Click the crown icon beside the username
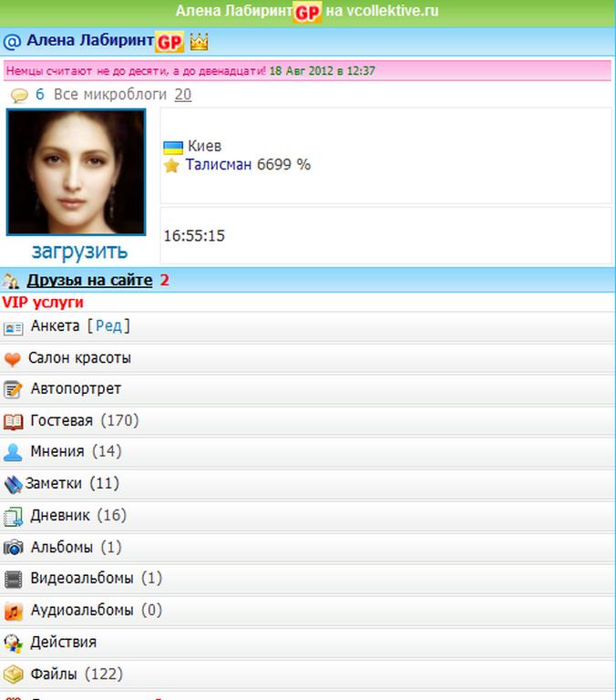Screen dimensions: 616x700 click(x=199, y=42)
